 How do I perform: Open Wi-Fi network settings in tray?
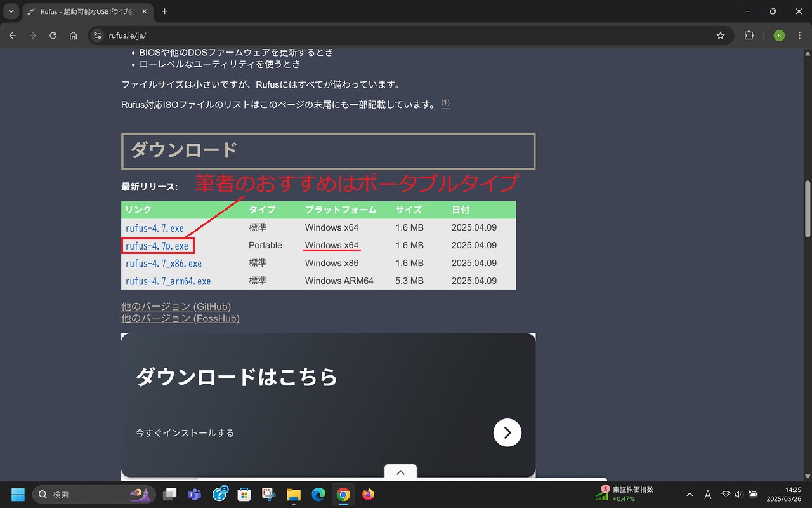726,494
